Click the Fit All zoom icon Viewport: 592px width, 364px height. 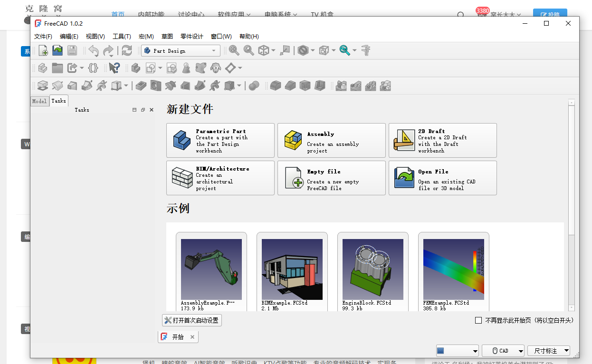[x=234, y=50]
